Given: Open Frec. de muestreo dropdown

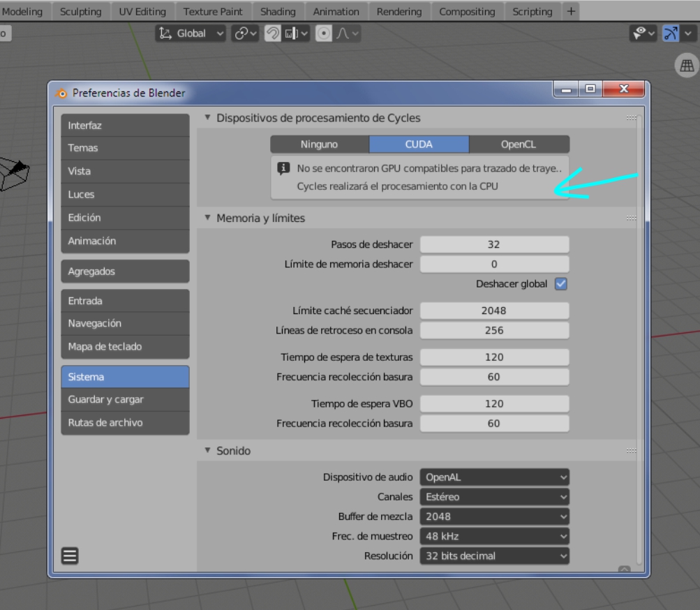Looking at the screenshot, I should pyautogui.click(x=495, y=536).
